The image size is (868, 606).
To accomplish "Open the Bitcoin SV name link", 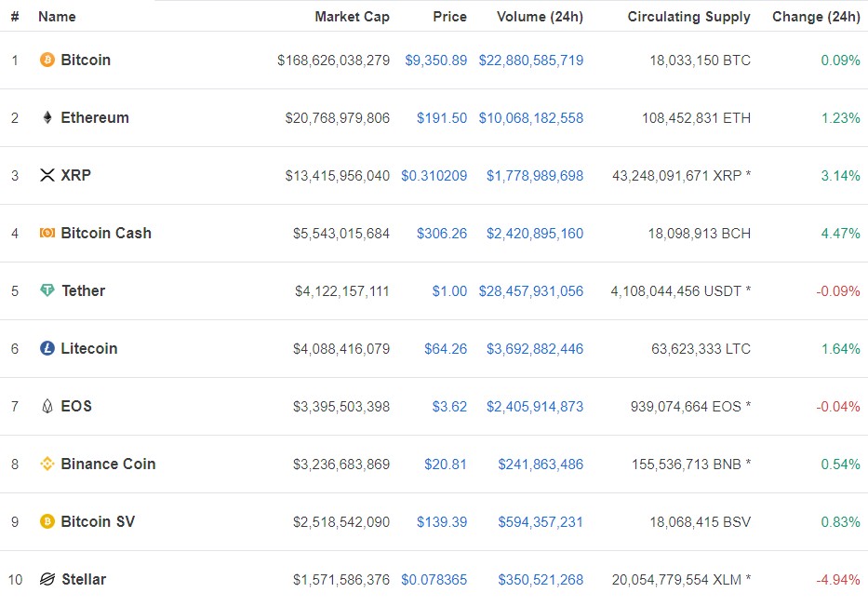I will click(98, 521).
